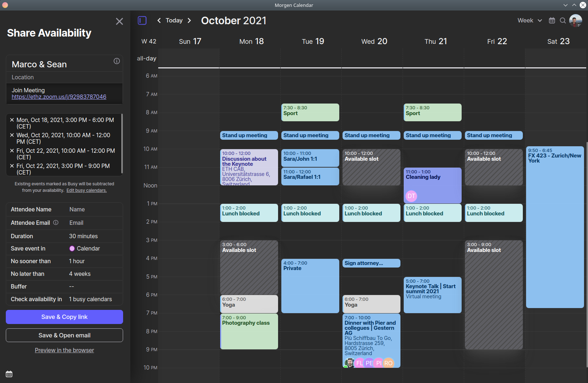Open the window options chevron in title bar
The width and height of the screenshot is (588, 383).
click(565, 5)
